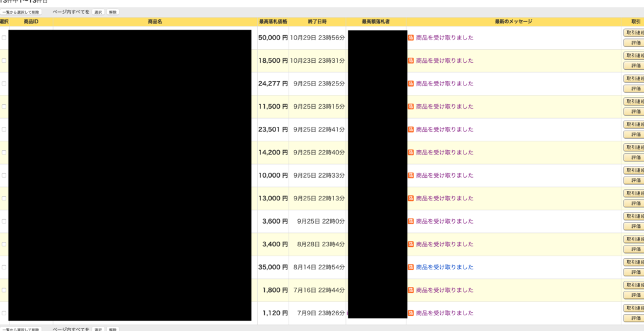Click 評価 button for the 10,000 円 item
This screenshot has height=331, width=644.
(634, 180)
